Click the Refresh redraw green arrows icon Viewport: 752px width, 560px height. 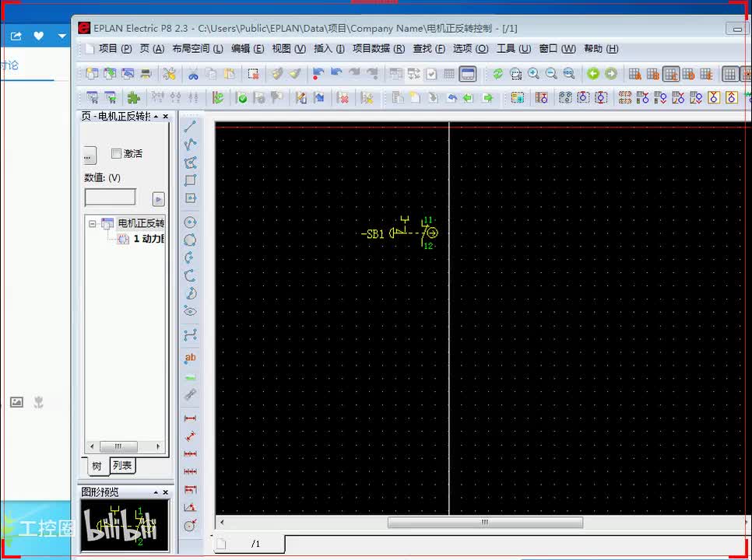tap(497, 74)
